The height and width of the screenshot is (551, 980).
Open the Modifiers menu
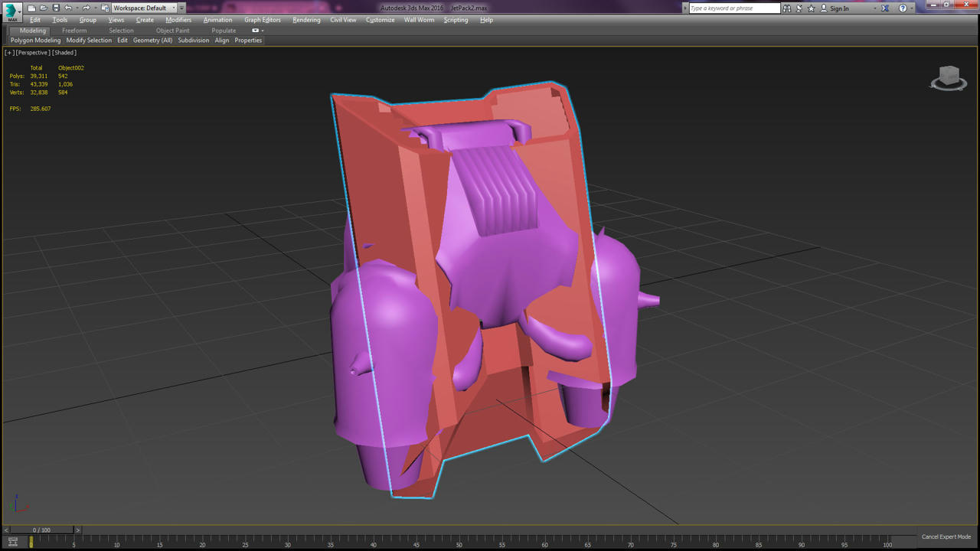[x=178, y=20]
